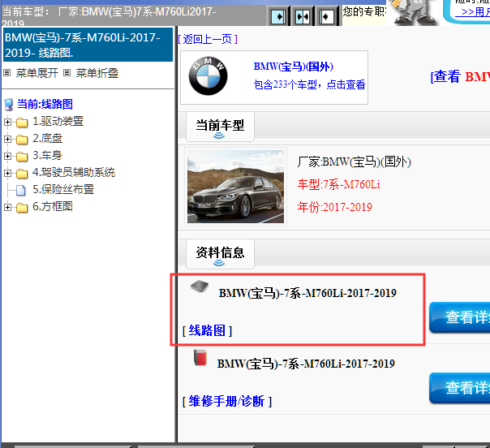The width and height of the screenshot is (490, 448).
Task: Click the expand-panel right arrow toolbar button
Action: 278,16
